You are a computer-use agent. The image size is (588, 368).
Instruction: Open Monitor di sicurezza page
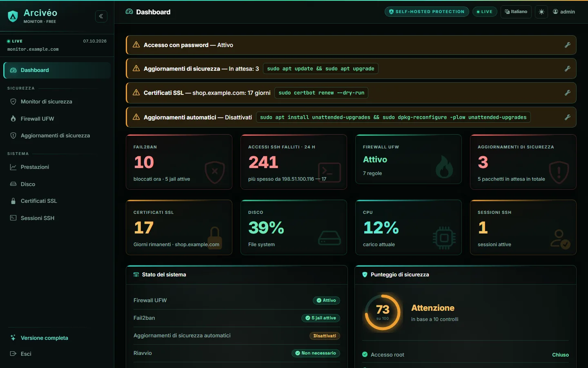click(x=57, y=102)
